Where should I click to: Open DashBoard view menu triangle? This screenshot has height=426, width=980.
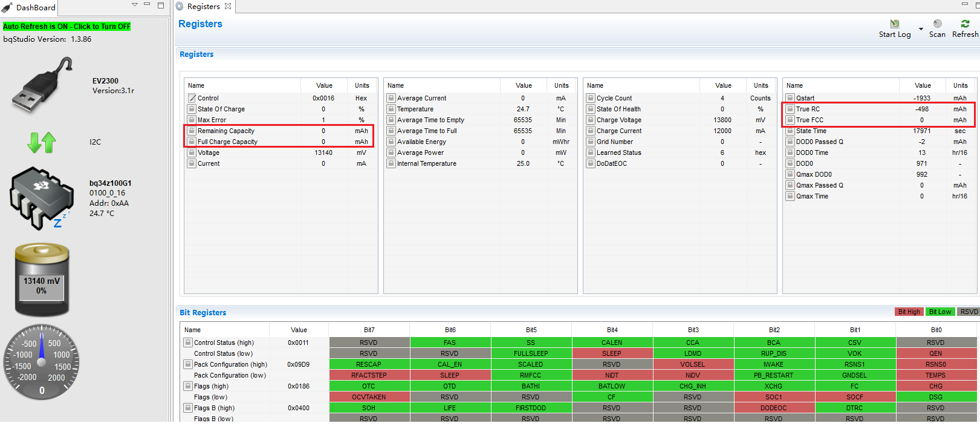point(135,5)
